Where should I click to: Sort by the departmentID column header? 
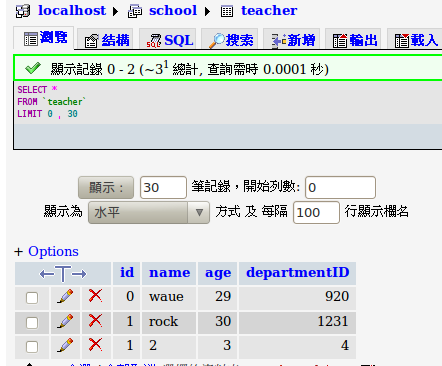298,272
